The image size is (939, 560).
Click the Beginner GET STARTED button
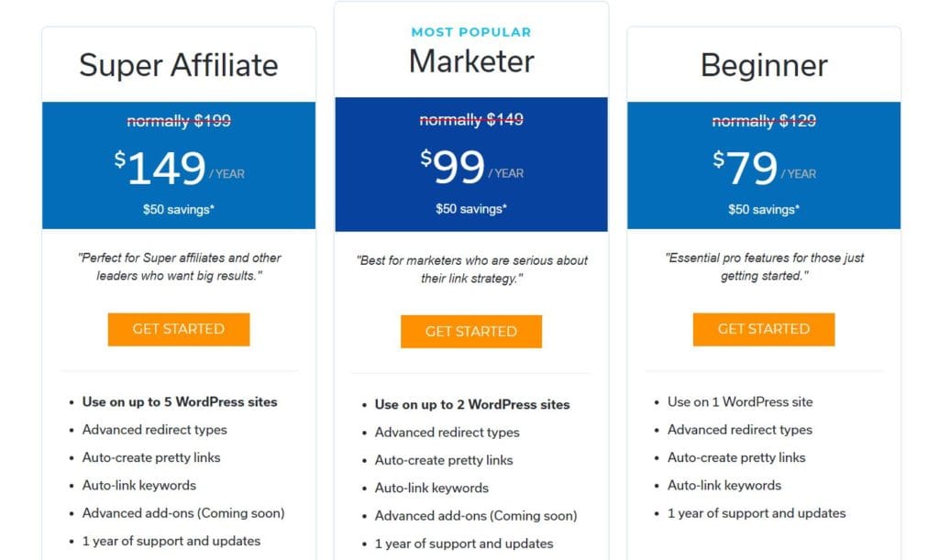click(763, 329)
